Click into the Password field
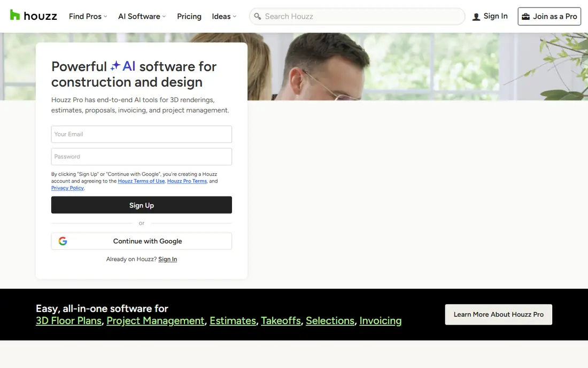 [x=141, y=157]
